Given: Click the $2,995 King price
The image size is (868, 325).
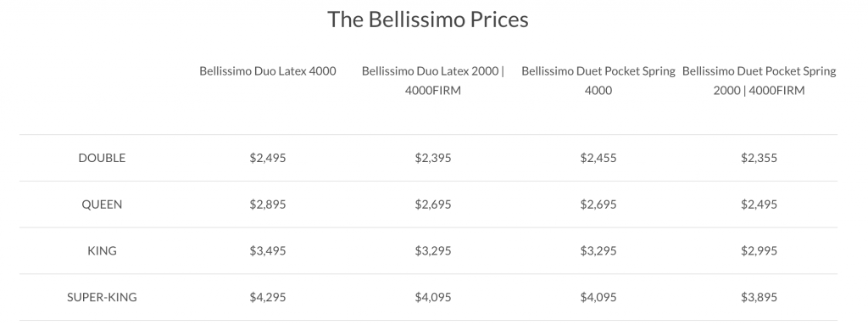Looking at the screenshot, I should pyautogui.click(x=759, y=251).
